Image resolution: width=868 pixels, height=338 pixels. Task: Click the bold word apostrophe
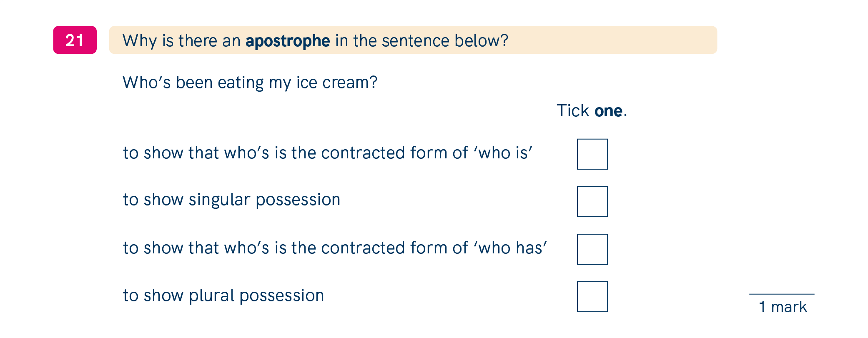pos(288,41)
